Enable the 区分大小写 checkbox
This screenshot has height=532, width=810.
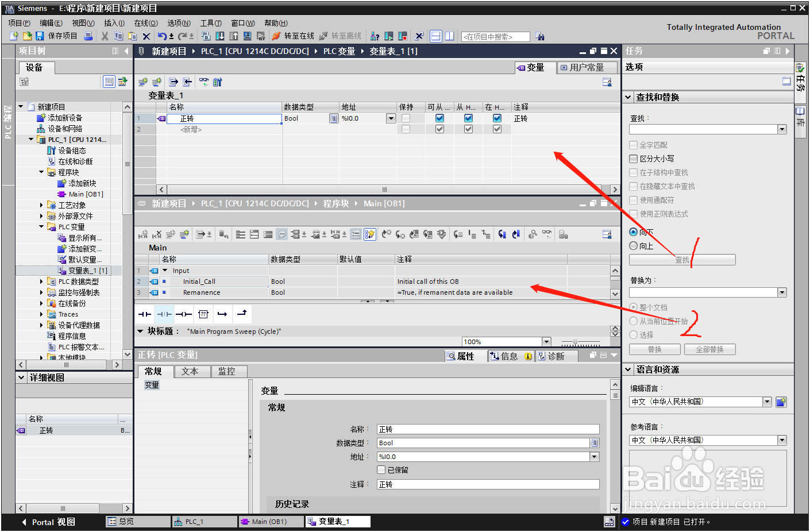[634, 159]
